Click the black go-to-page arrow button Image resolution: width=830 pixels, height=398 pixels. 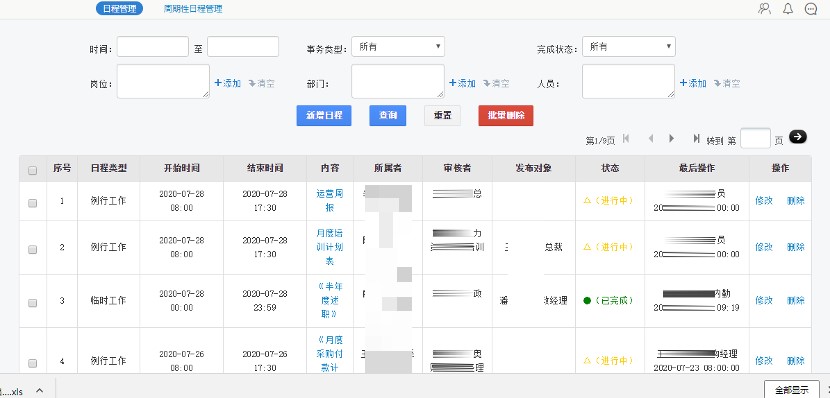click(x=798, y=137)
